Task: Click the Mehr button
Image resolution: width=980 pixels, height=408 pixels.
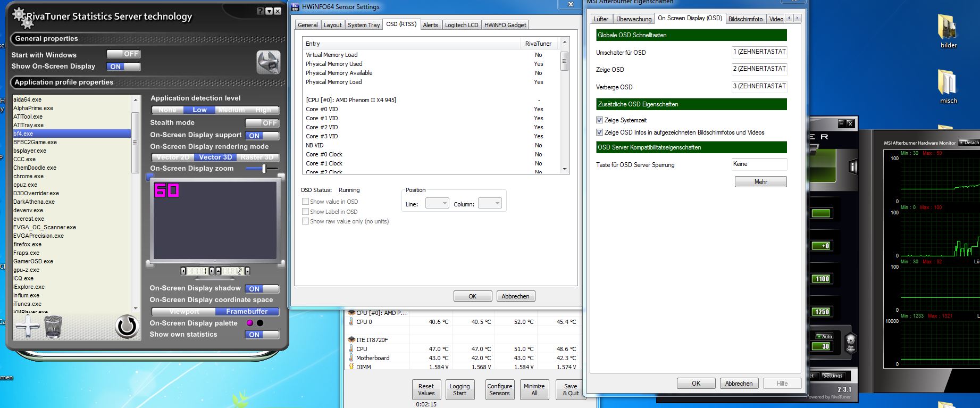Action: click(761, 182)
